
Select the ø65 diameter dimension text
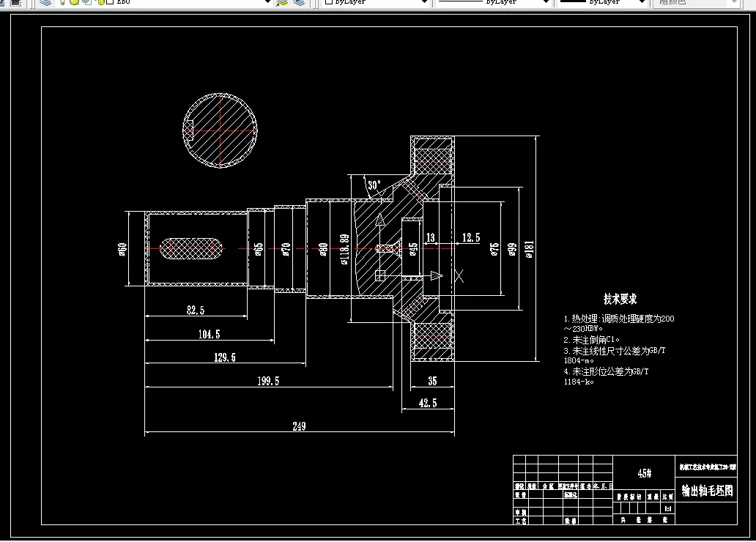coord(259,249)
